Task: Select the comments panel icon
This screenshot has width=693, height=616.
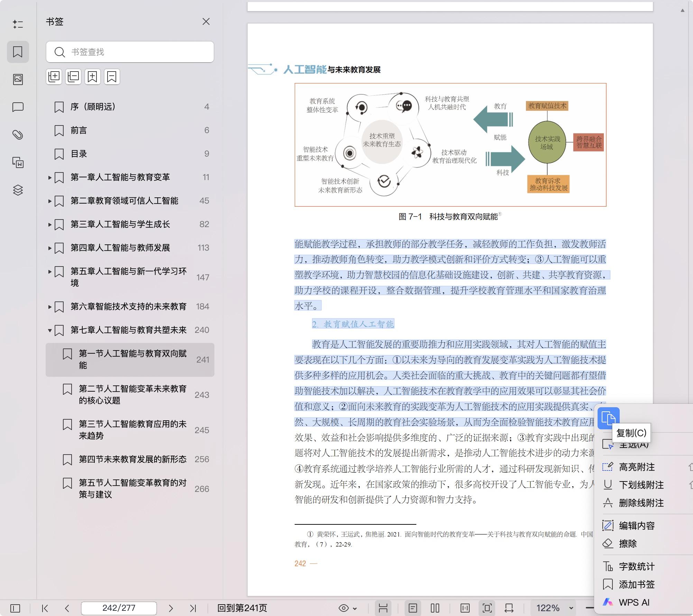Action: tap(18, 107)
